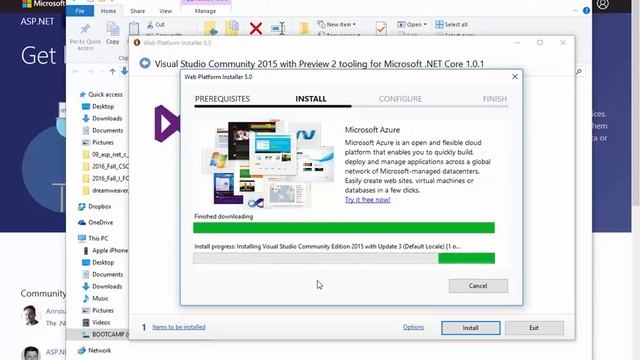Open Desktop under Quick access
Image resolution: width=640 pixels, height=360 pixels.
point(98,107)
